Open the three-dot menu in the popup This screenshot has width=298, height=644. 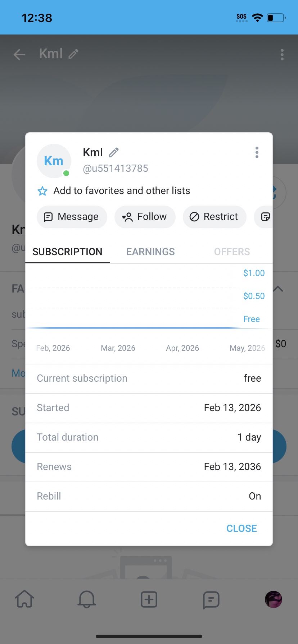[x=257, y=152]
